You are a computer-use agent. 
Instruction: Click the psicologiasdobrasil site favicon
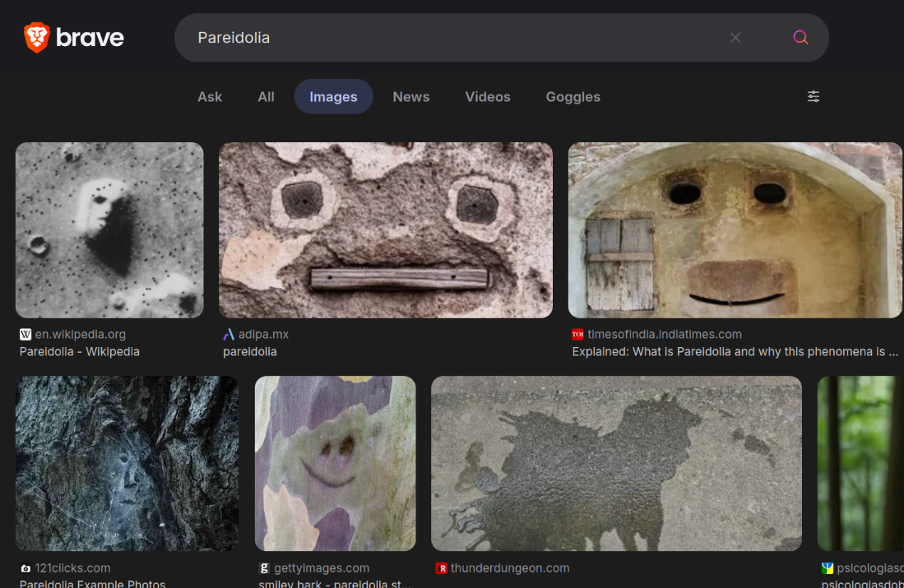pos(828,568)
